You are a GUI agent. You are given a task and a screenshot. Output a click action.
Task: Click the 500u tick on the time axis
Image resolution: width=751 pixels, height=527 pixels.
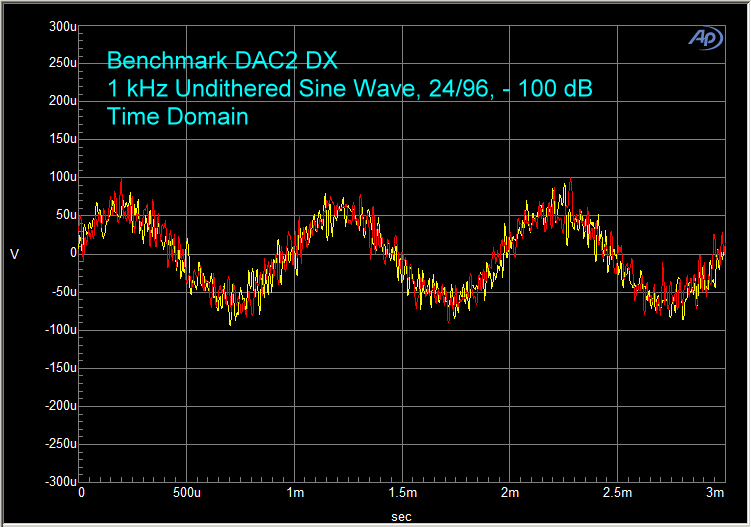click(188, 493)
